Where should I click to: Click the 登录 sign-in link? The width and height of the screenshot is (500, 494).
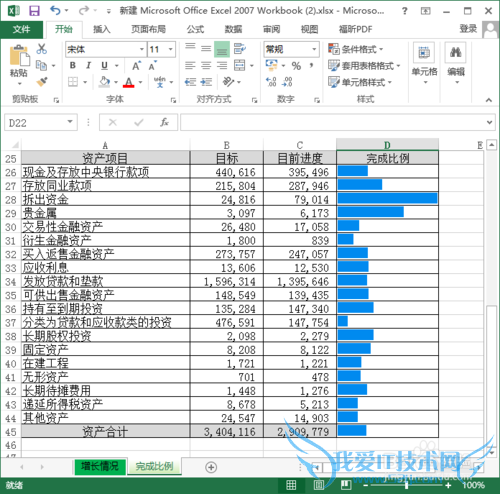point(468,29)
